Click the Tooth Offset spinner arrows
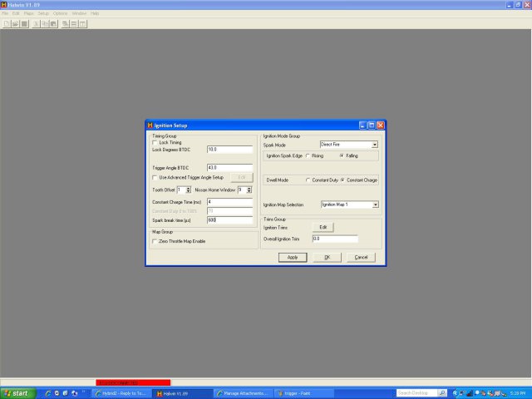Image resolution: width=532 pixels, height=399 pixels. 189,190
